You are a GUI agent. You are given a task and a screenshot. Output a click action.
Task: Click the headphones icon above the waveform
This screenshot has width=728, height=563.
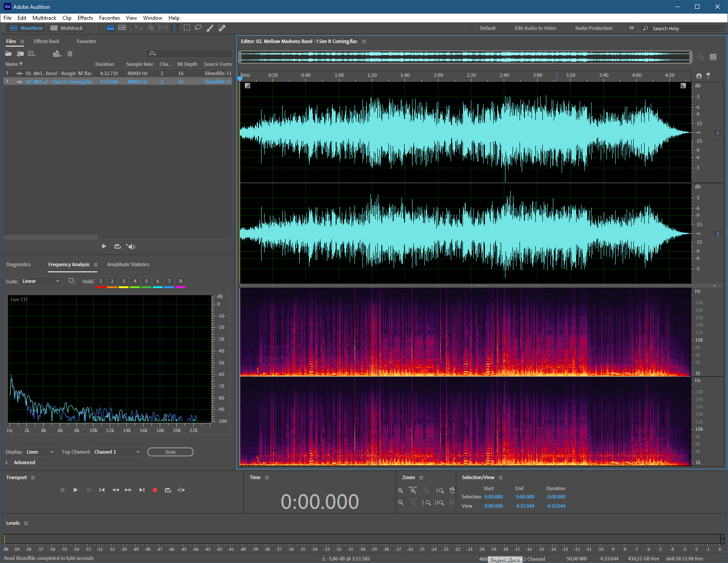click(699, 76)
